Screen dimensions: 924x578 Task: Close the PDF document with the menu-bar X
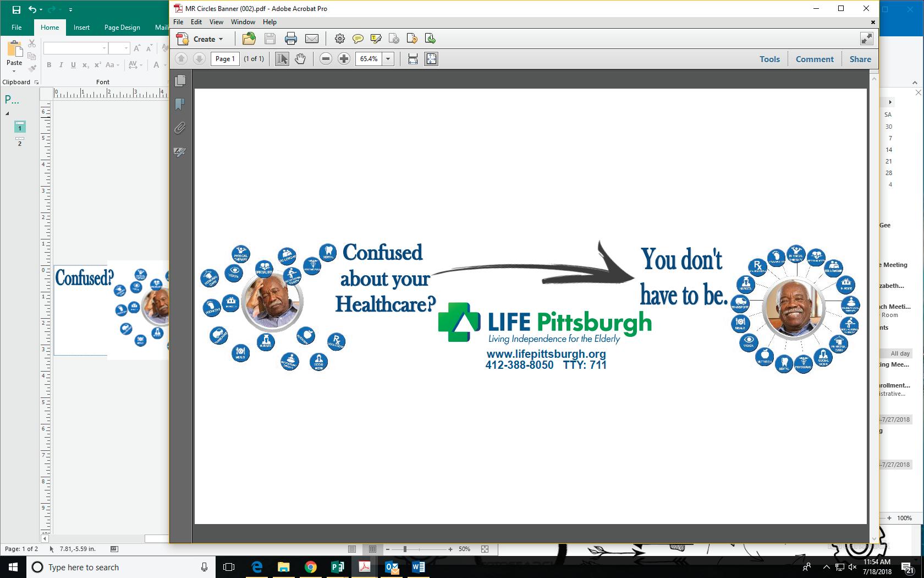(x=873, y=22)
